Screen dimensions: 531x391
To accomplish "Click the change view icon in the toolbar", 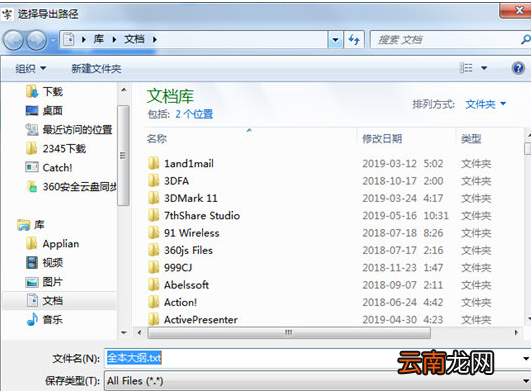I will click(x=466, y=68).
